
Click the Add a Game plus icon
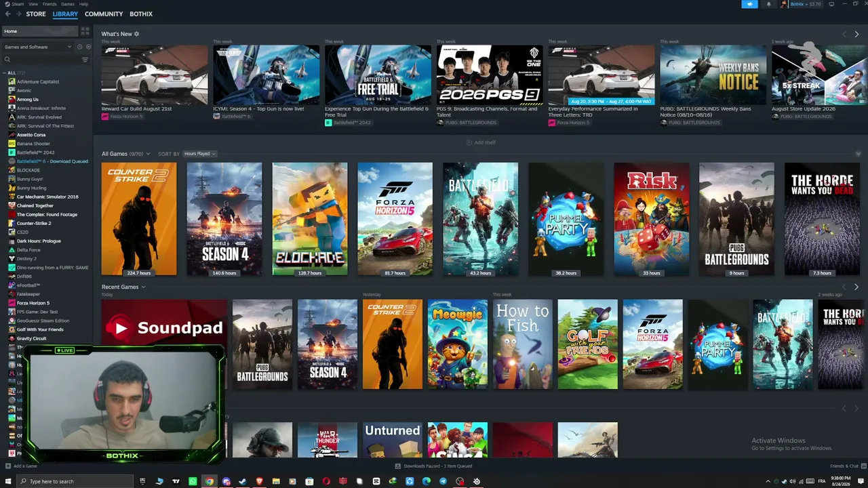(7, 466)
